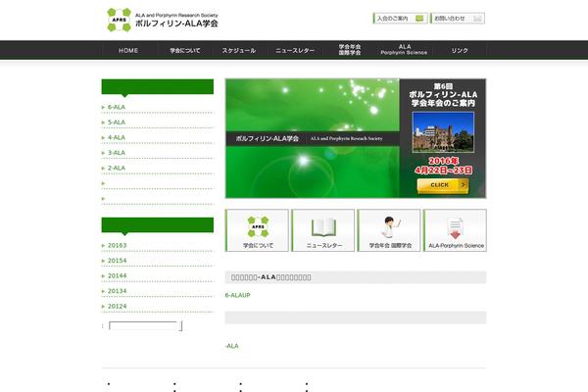Screen dimensions: 588x392
Task: Open ALA Porphyrin Science menu item
Action: 404,50
